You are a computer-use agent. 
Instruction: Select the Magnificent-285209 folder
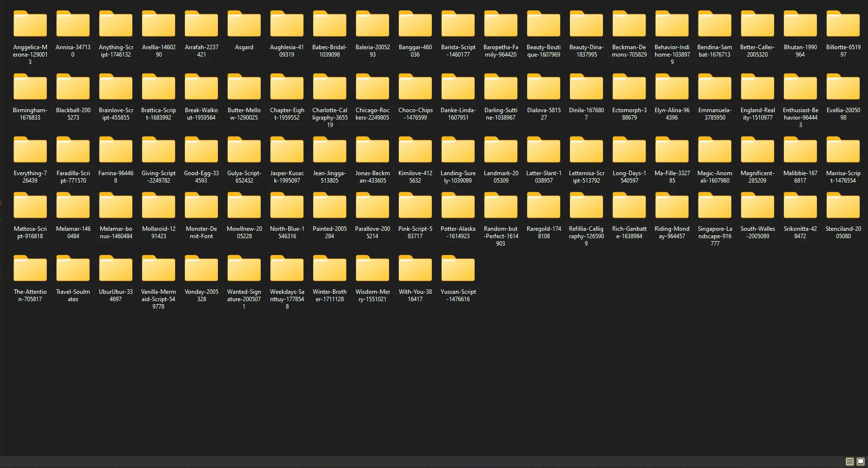(x=757, y=160)
